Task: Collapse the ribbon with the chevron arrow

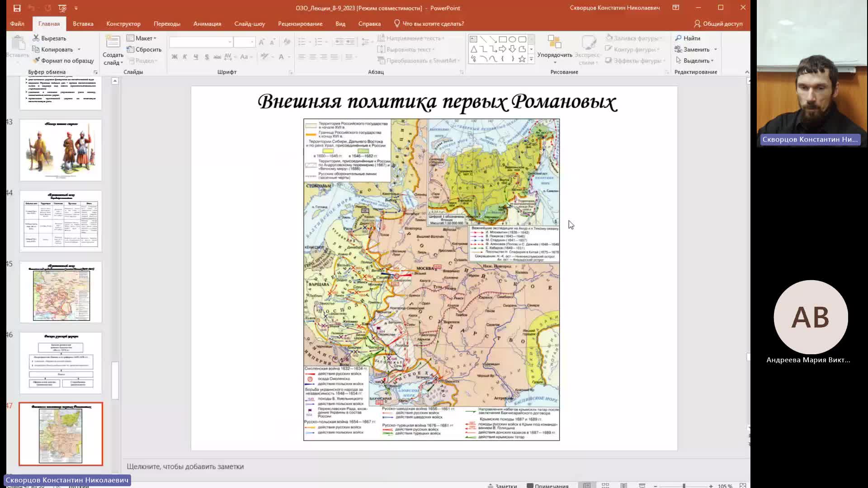Action: (x=747, y=72)
